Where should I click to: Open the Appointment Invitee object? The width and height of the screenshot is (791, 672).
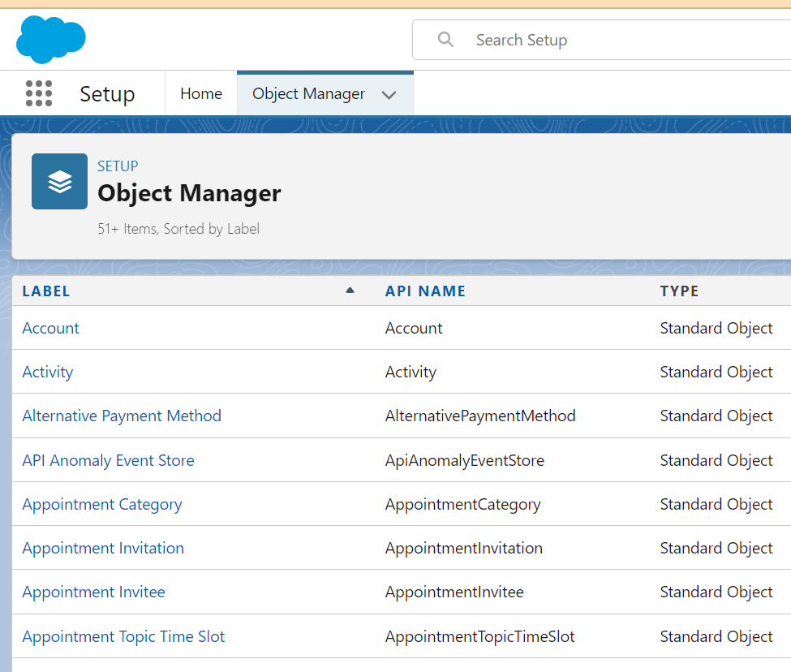[x=94, y=592]
